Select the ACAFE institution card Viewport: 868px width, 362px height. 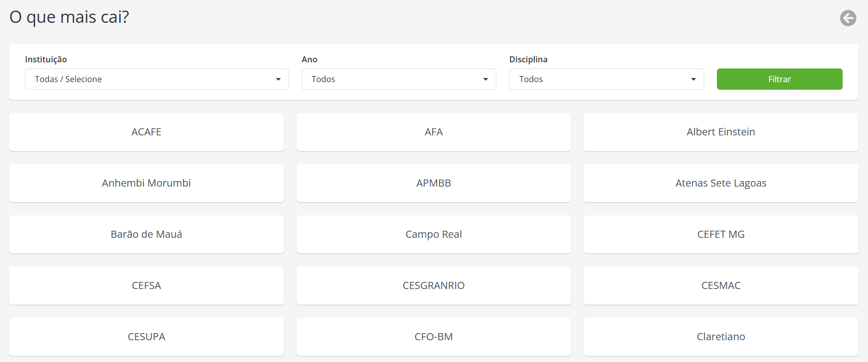pos(147,132)
